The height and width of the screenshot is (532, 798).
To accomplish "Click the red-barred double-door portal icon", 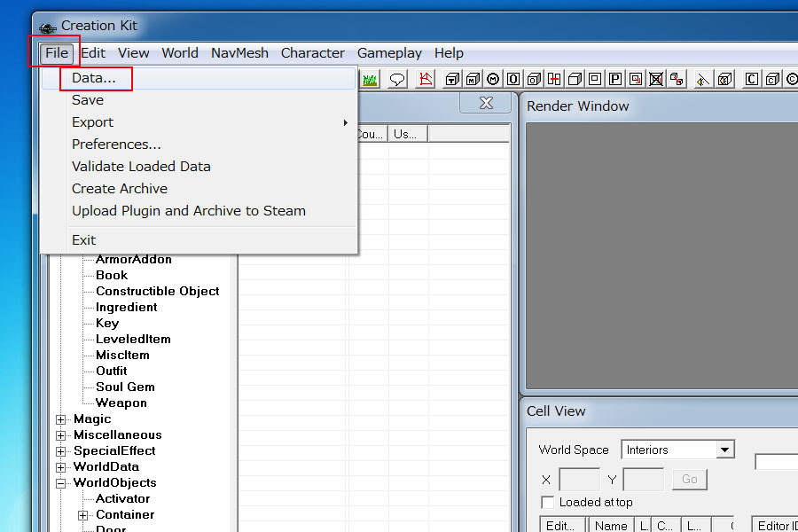I will point(554,80).
